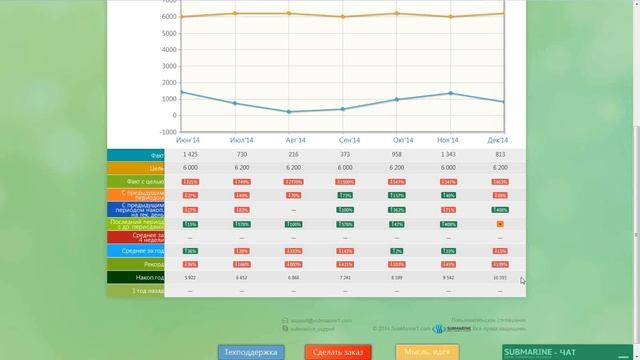Open the SUBMARINE - ЧАТ panel
This screenshot has height=360, width=640.
[x=567, y=352]
